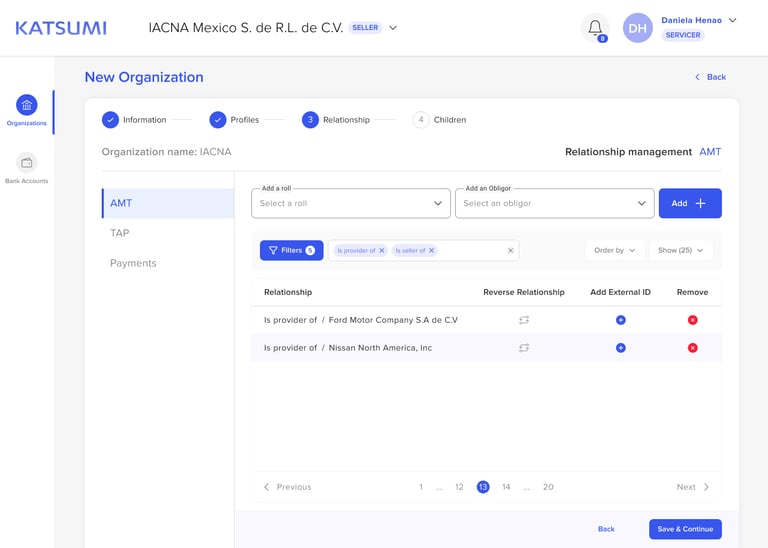Remove the Ford Motor Company relationship

coord(692,320)
